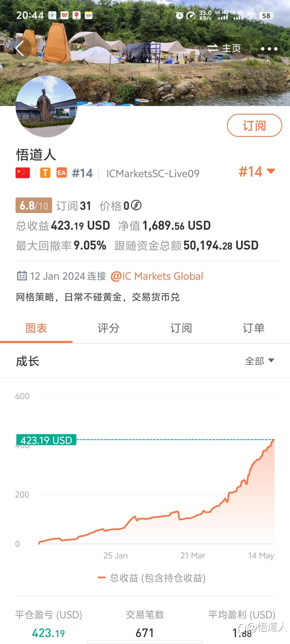The image size is (290, 644).
Task: Open the 订阅 tab
Action: coord(181,328)
